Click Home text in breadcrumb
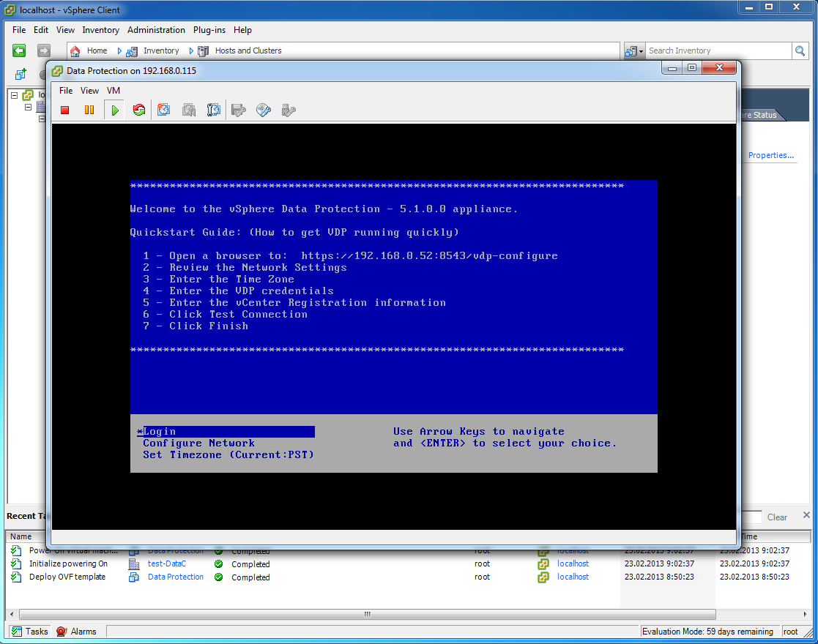This screenshot has width=818, height=644. pyautogui.click(x=97, y=50)
